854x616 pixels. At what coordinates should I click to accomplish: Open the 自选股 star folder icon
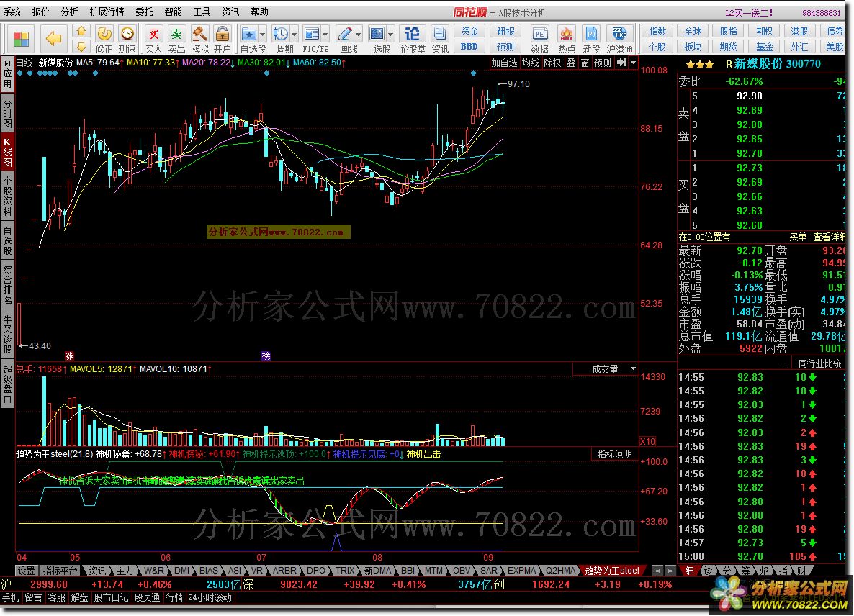(249, 35)
